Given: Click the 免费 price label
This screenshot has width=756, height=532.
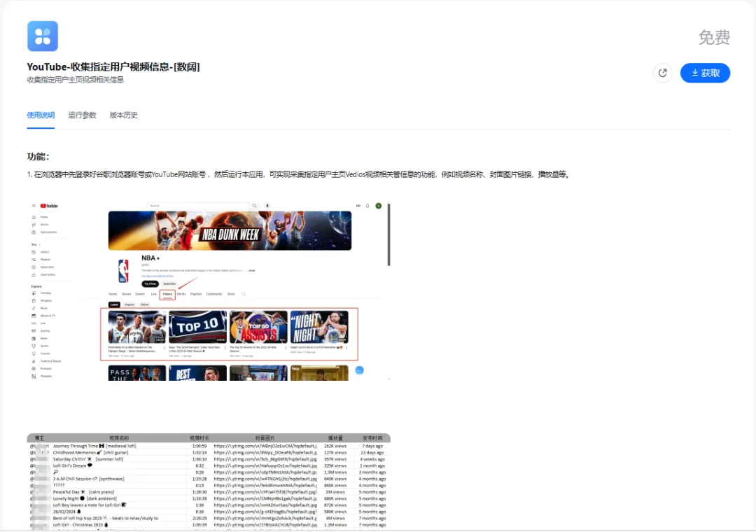Looking at the screenshot, I should (714, 37).
